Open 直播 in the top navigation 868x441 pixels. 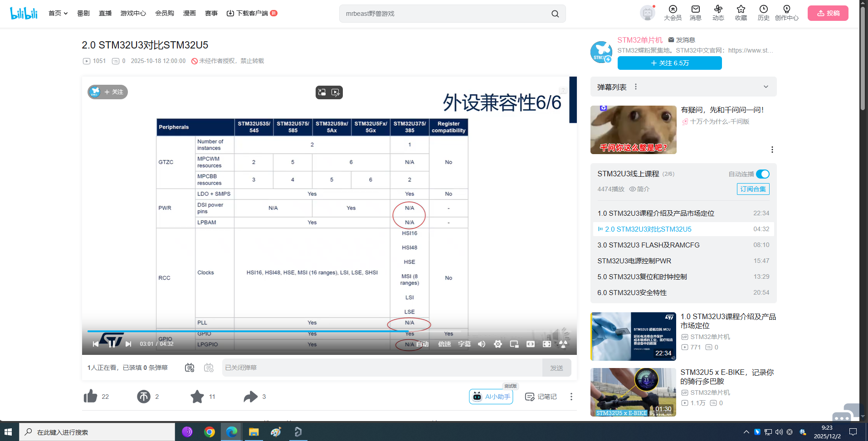[105, 13]
